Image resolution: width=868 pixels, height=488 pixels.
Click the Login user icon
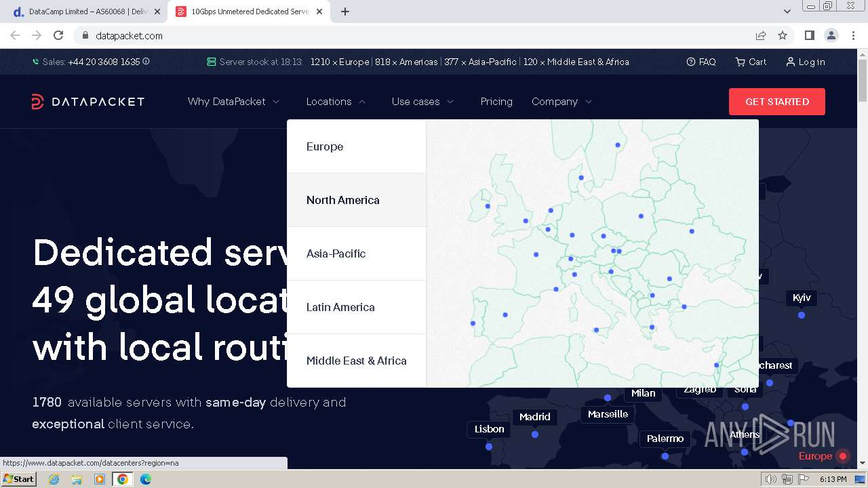coord(790,62)
